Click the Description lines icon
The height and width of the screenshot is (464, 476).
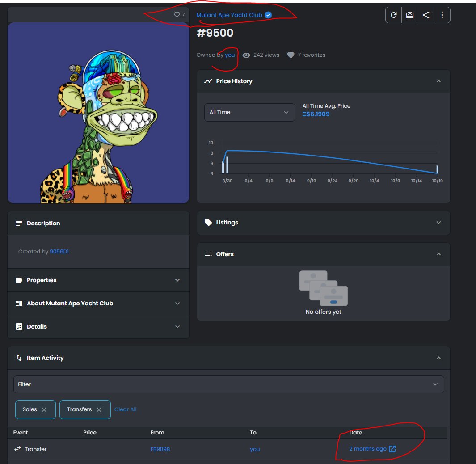coord(19,223)
